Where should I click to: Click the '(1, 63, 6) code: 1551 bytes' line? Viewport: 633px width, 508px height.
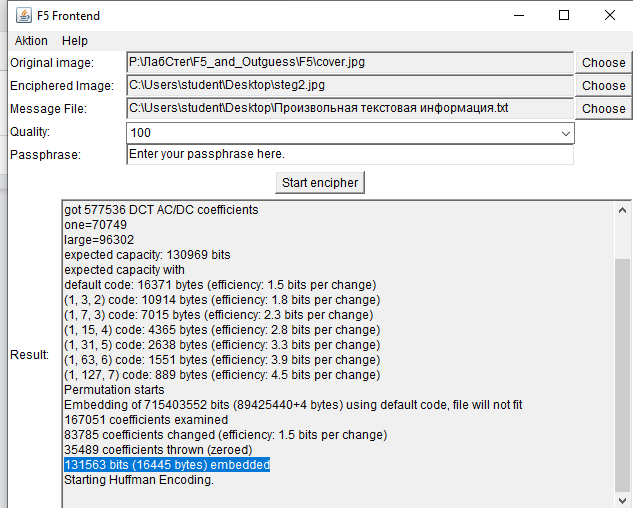[x=222, y=359]
